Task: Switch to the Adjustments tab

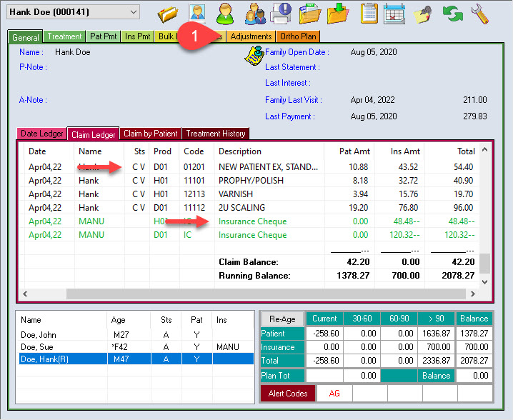Action: 251,36
